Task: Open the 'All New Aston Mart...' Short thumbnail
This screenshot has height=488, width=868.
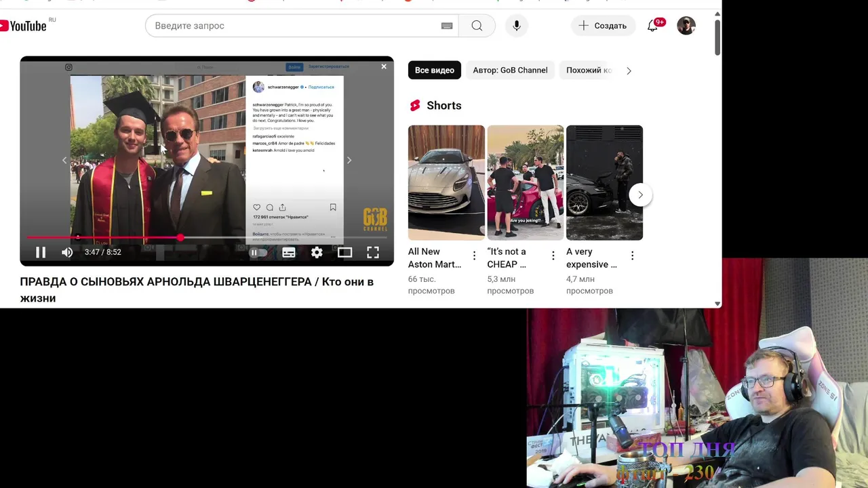Action: 446,182
